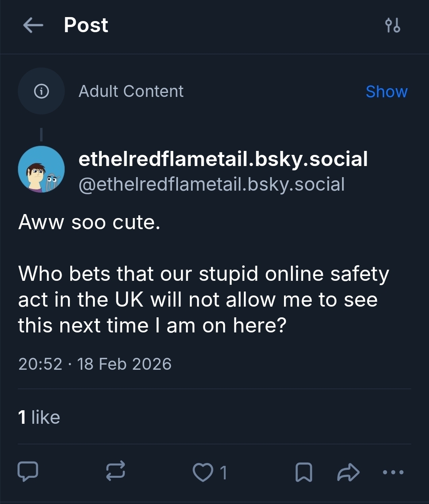Open thread preferences settings icon
429x504 pixels.
(392, 25)
